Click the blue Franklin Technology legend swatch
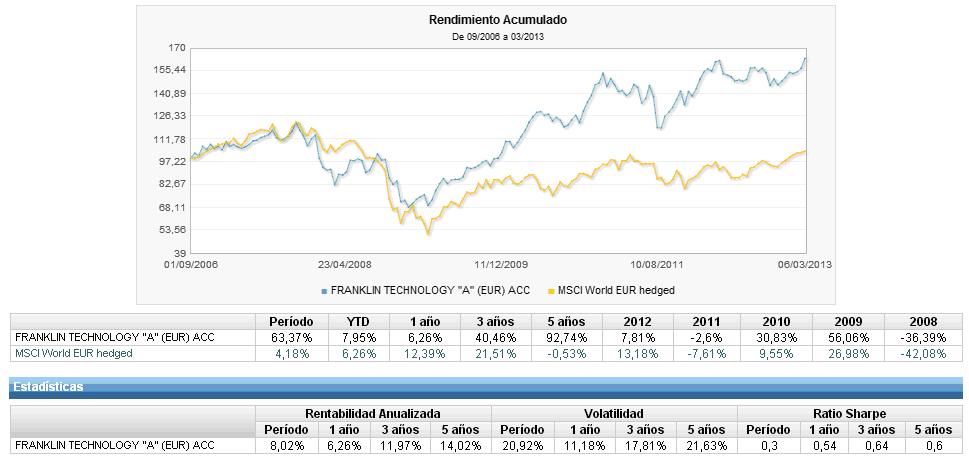The height and width of the screenshot is (462, 969). (324, 291)
